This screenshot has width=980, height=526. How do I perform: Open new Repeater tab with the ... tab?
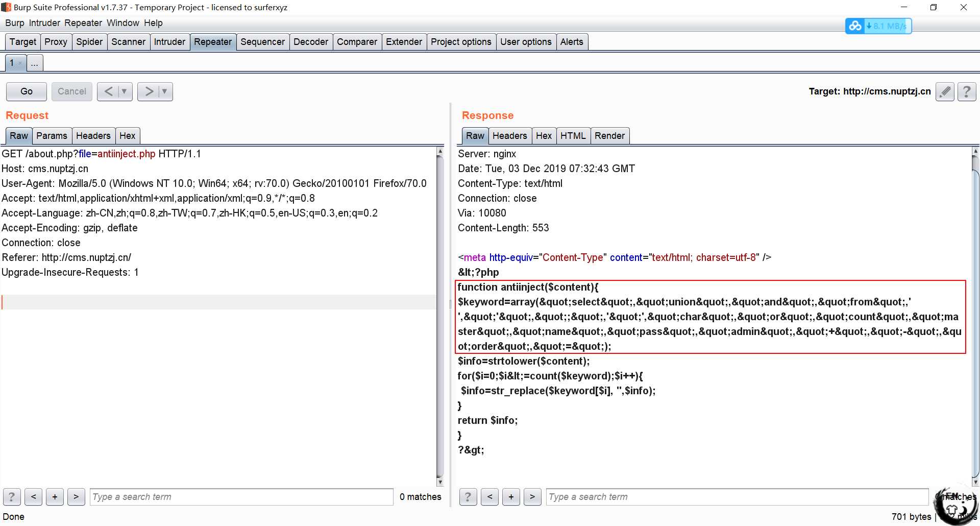(35, 63)
